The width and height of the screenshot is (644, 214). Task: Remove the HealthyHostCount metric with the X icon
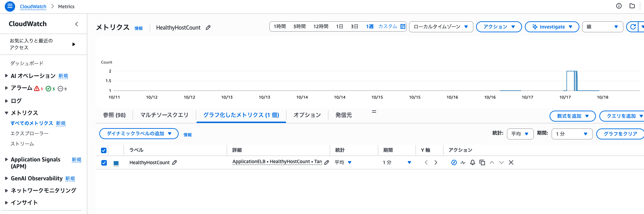[511, 162]
